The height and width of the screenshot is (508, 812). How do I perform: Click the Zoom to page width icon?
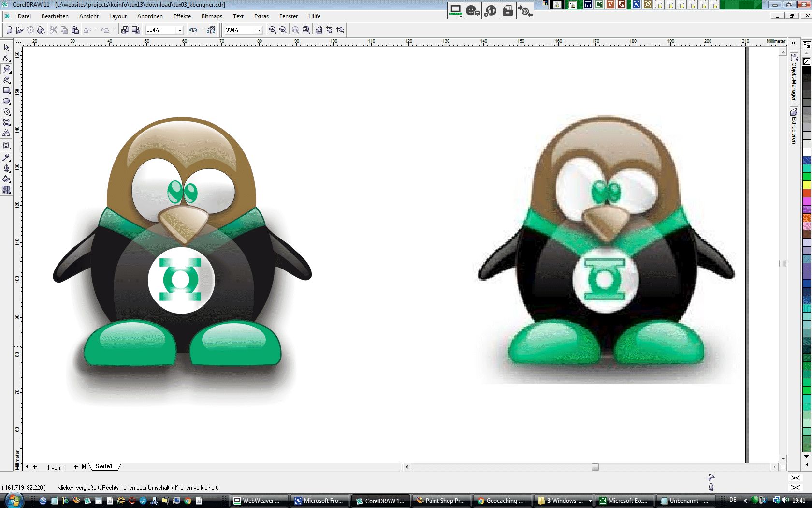tap(330, 30)
